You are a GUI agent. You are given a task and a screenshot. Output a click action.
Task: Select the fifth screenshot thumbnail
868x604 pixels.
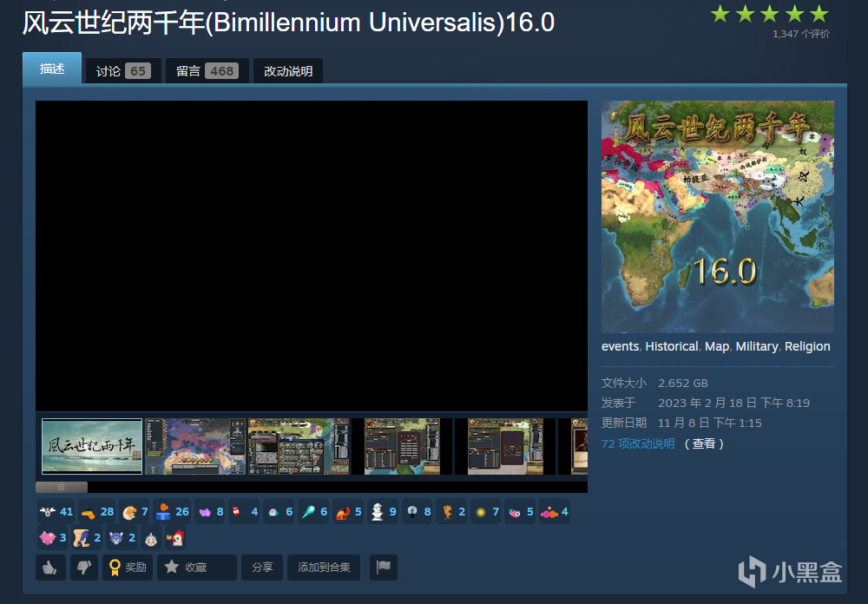(x=505, y=446)
